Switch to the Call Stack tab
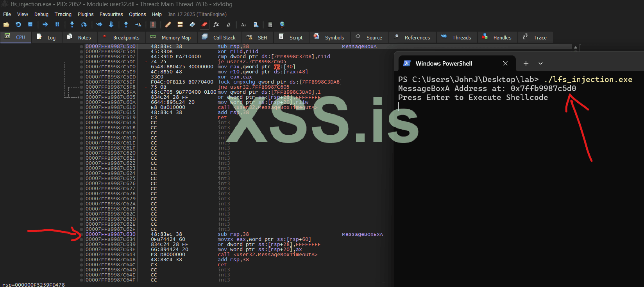Screen dimensions: 644x287 pyautogui.click(x=220, y=37)
